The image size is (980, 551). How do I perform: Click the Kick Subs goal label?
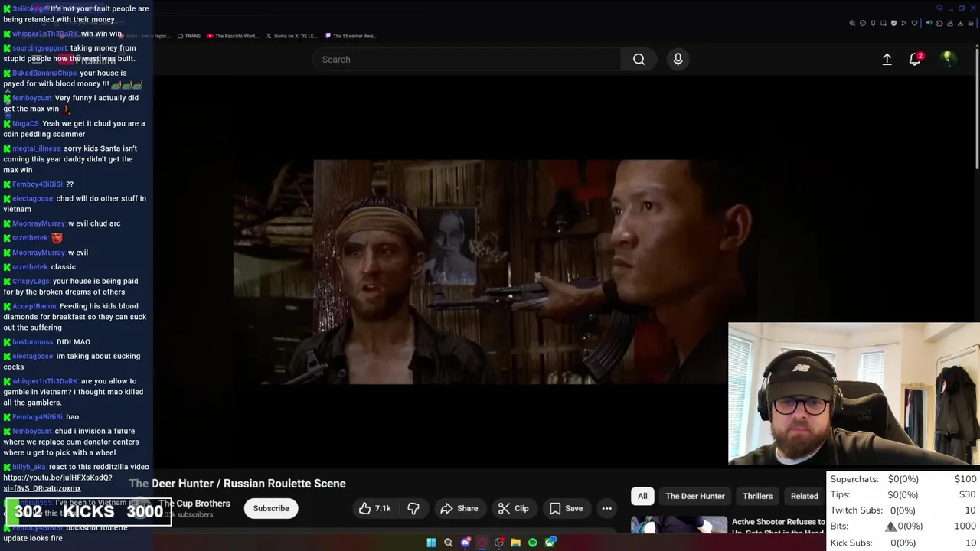851,543
